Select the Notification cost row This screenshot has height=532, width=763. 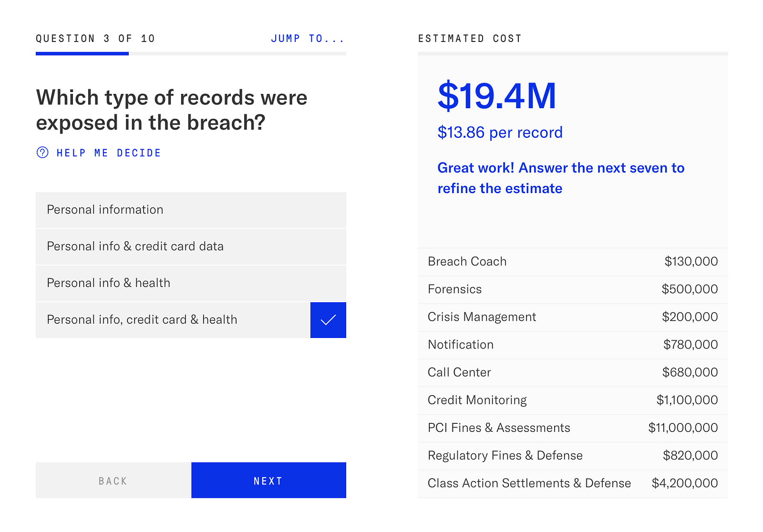pos(572,345)
